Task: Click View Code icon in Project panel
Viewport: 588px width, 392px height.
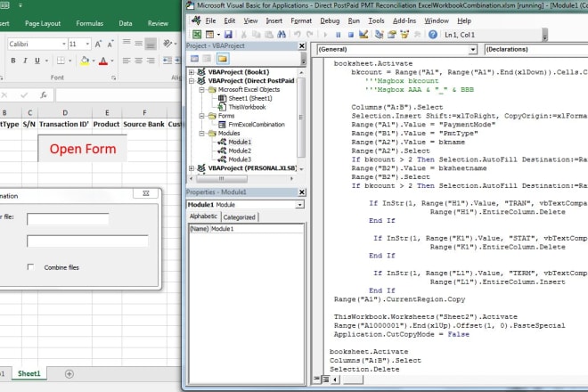Action: click(194, 59)
